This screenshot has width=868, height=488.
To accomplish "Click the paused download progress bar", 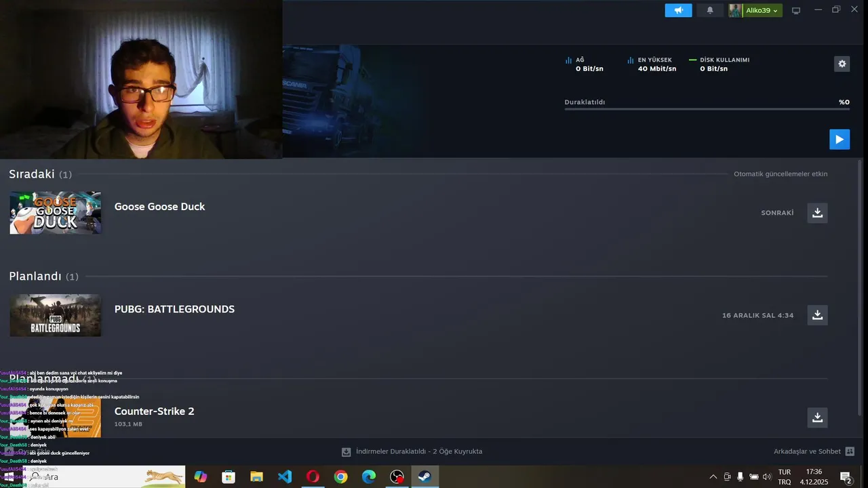I will pyautogui.click(x=707, y=108).
